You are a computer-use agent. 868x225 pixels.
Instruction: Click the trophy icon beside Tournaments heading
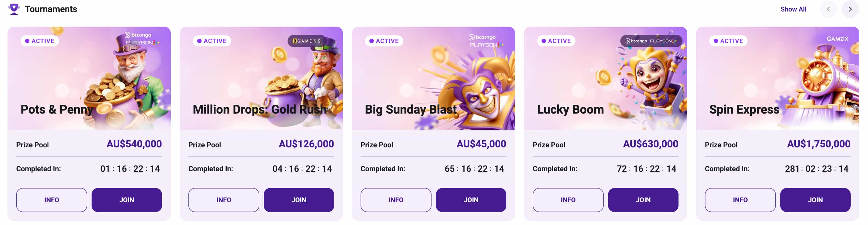coord(13,9)
